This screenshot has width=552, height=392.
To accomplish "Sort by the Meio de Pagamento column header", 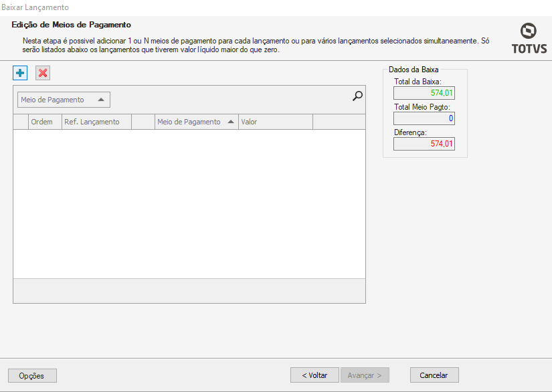I will pos(195,122).
